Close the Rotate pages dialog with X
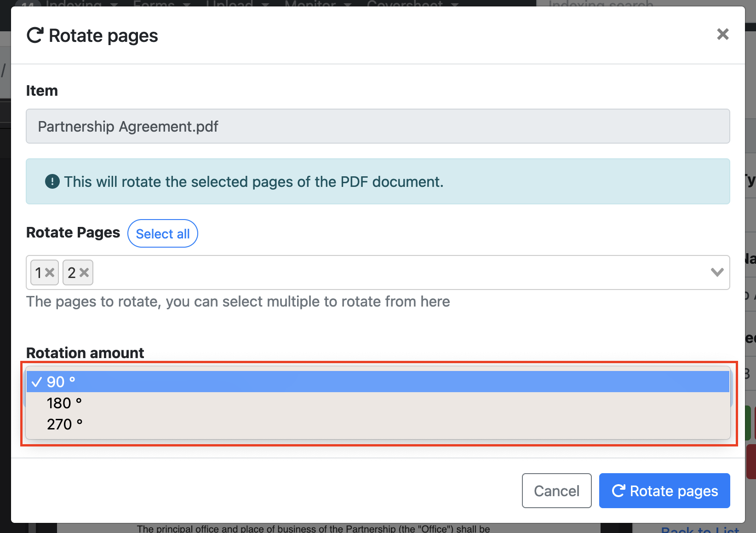 click(x=722, y=34)
